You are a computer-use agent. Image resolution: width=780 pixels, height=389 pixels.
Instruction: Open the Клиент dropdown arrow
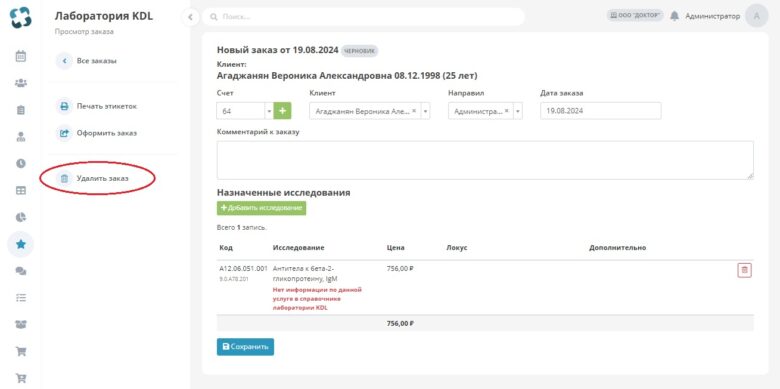[x=425, y=111]
